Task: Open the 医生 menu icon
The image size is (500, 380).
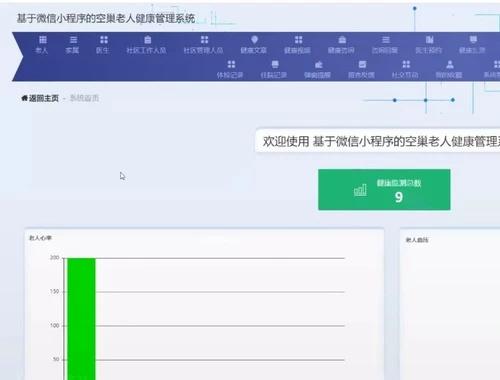Action: coord(104,40)
